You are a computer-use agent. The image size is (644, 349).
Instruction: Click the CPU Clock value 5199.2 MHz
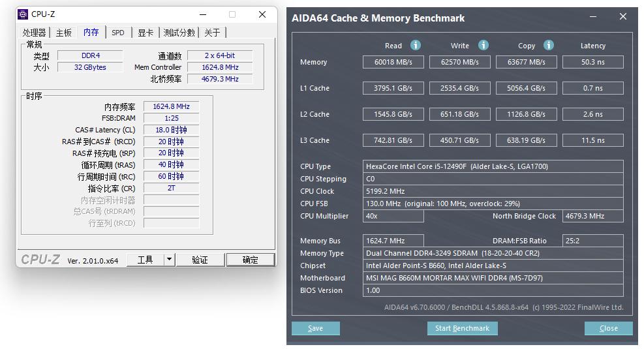pyautogui.click(x=493, y=191)
